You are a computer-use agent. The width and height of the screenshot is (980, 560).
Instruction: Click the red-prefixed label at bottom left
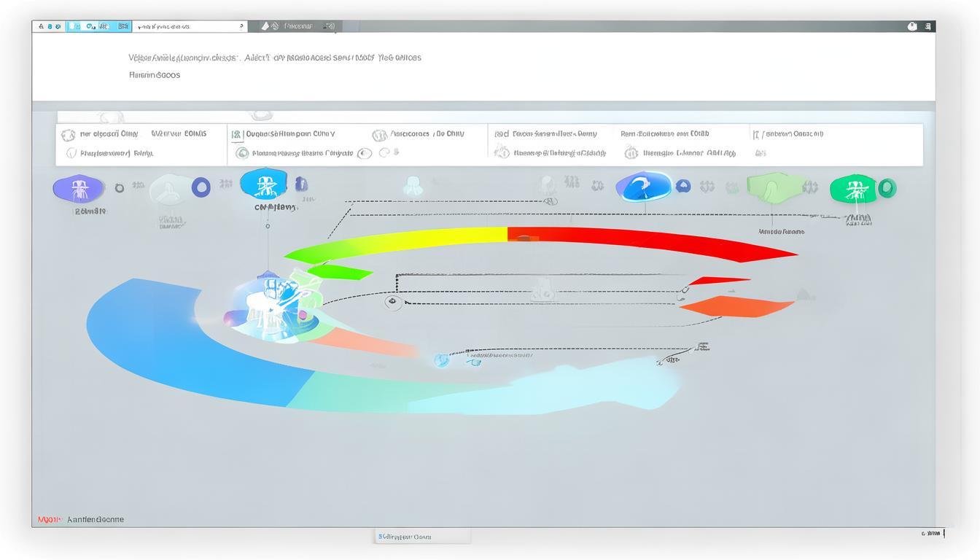pos(80,520)
